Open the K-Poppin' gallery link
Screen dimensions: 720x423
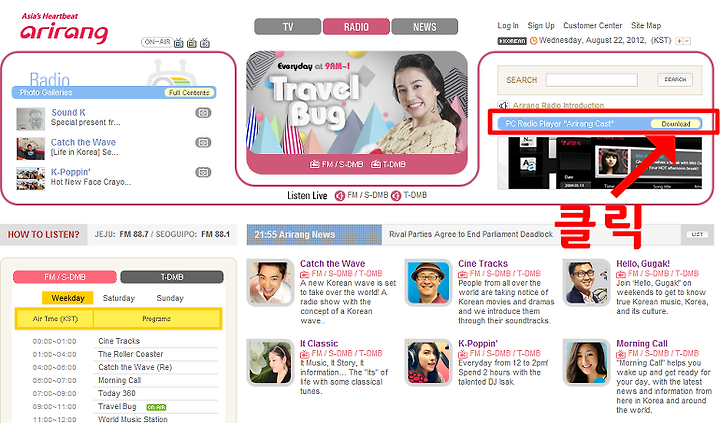coord(70,172)
